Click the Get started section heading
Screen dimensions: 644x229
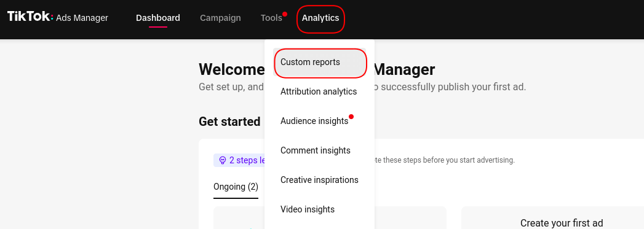[229, 122]
